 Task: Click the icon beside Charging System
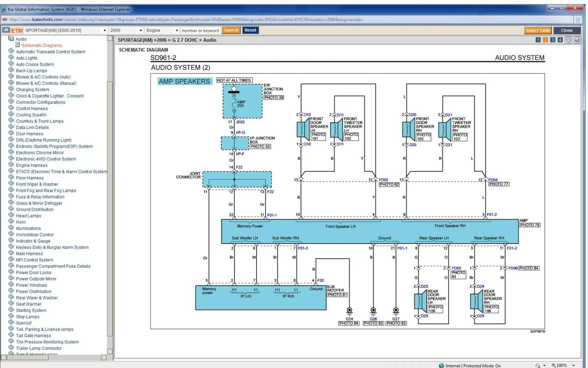pos(11,89)
